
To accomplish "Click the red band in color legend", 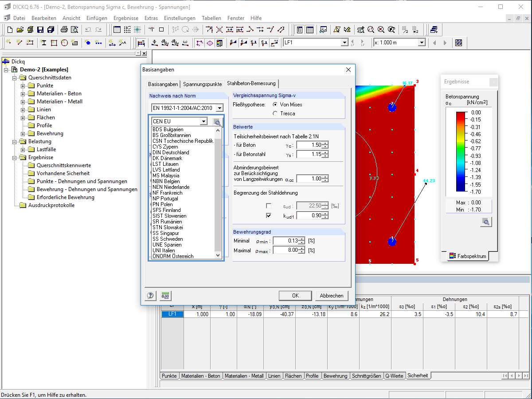I will (x=461, y=116).
